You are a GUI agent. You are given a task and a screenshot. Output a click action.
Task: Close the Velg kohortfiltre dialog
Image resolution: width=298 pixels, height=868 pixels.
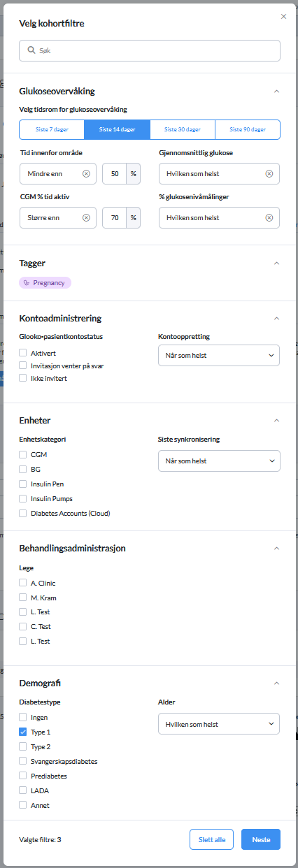(283, 16)
